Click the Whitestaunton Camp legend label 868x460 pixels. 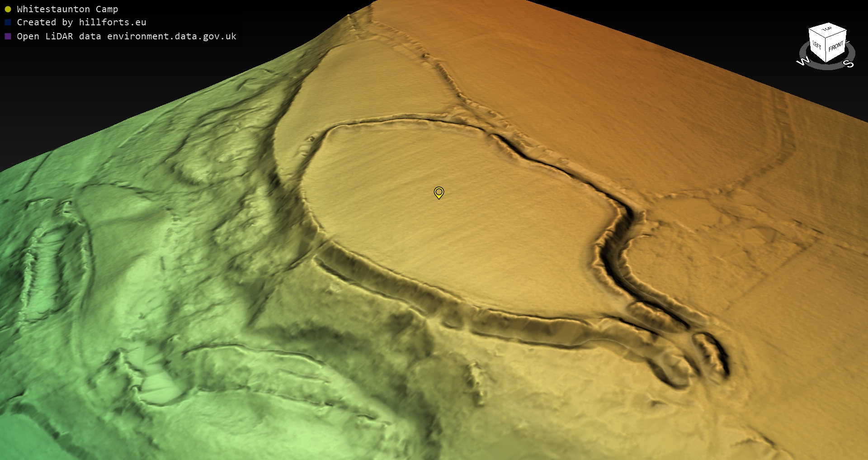pyautogui.click(x=67, y=9)
